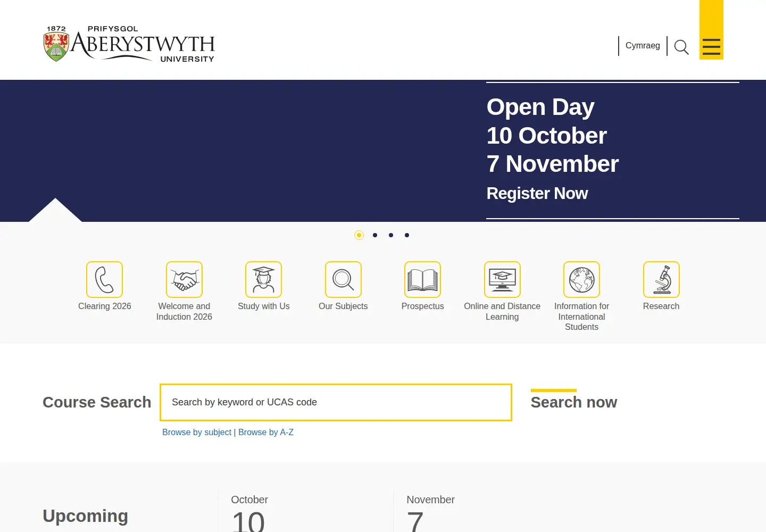Click the Welcome and Induction 2026 label
The image size is (766, 532).
pyautogui.click(x=184, y=312)
